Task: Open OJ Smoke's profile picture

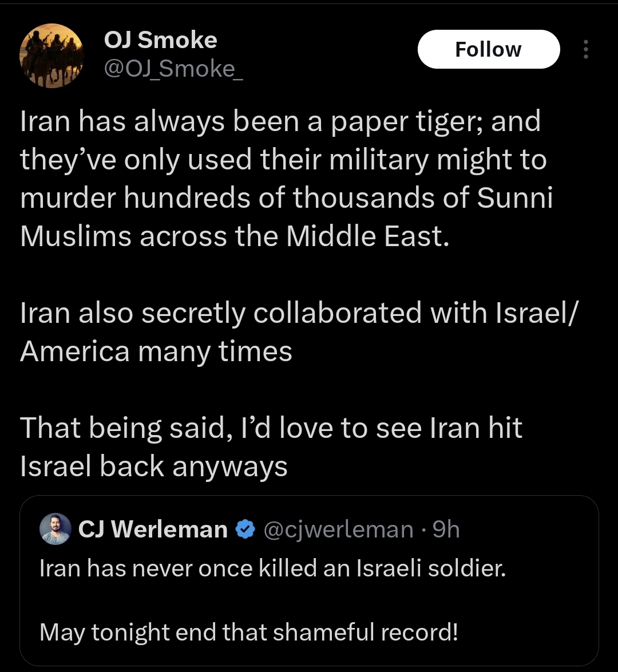Action: (x=51, y=56)
